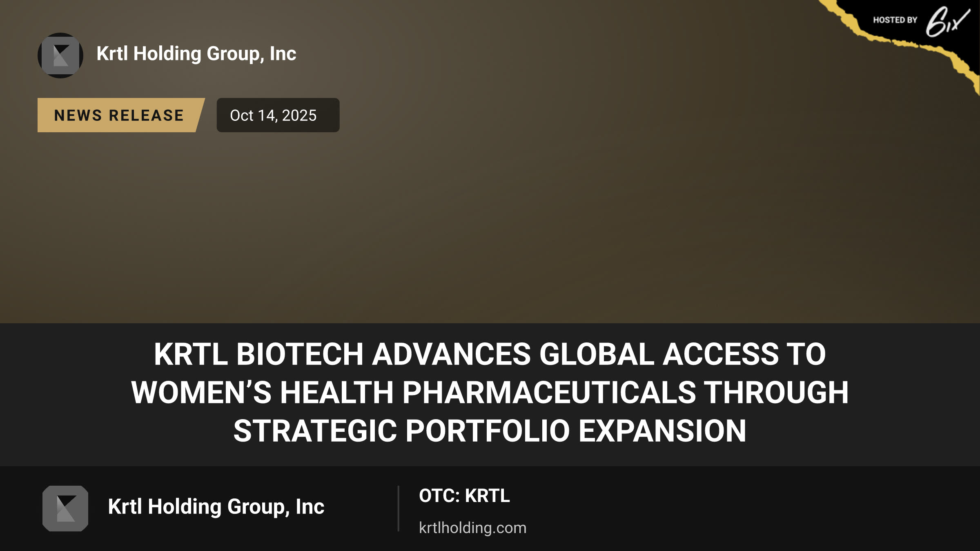Viewport: 980px width, 551px height.
Task: Open the krtlholding.com website link
Action: click(473, 528)
